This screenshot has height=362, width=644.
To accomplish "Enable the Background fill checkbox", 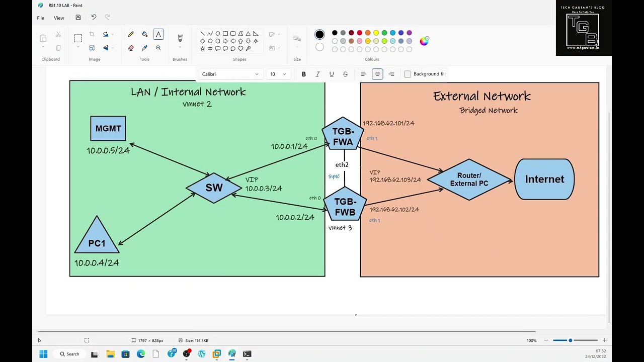I will (408, 74).
